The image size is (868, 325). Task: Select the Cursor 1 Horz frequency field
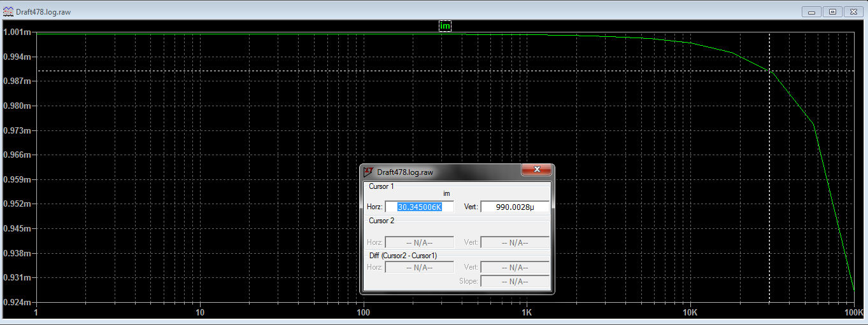420,207
